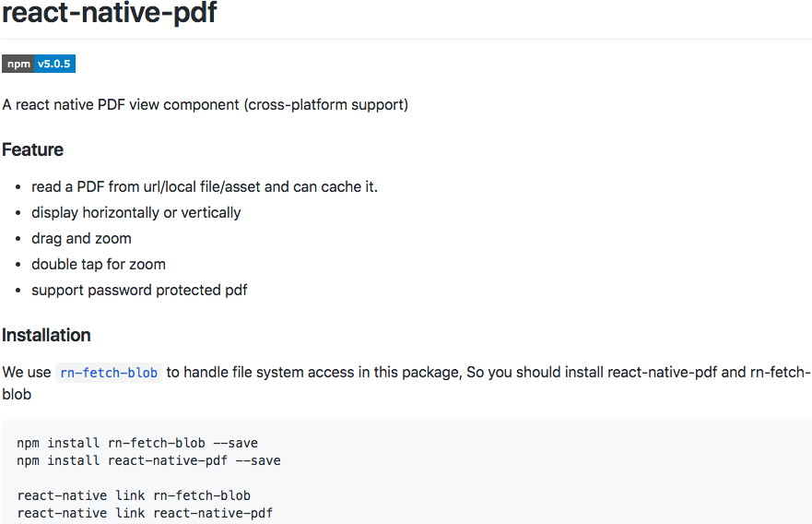Open the rn-fetch-blob link

tap(109, 373)
